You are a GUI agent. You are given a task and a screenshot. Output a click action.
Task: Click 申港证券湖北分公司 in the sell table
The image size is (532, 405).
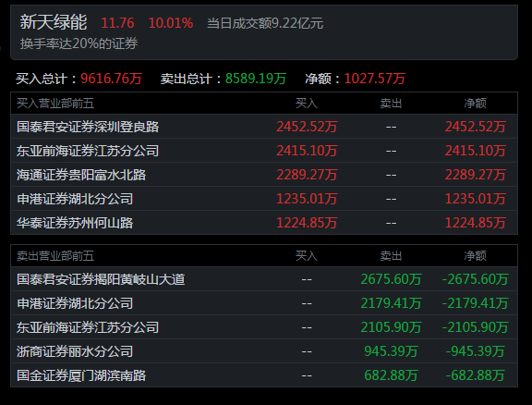coord(264,303)
